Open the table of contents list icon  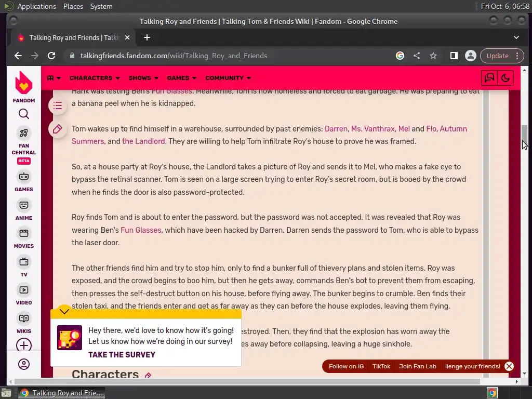(x=58, y=105)
